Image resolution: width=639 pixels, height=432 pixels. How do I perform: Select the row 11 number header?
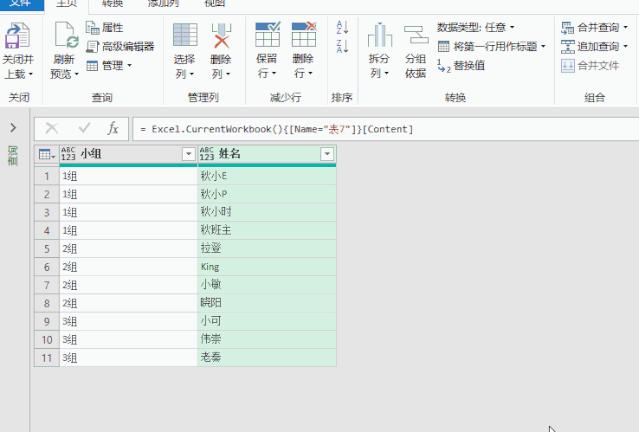47,358
